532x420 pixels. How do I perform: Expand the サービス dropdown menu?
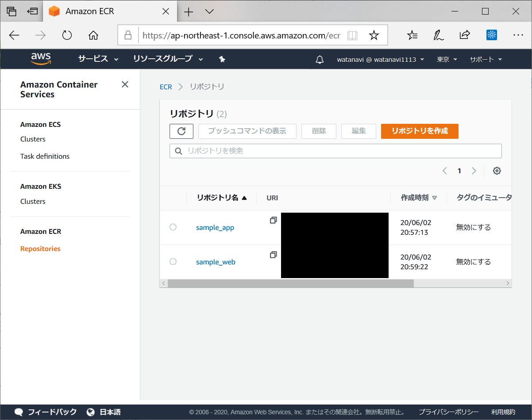98,59
